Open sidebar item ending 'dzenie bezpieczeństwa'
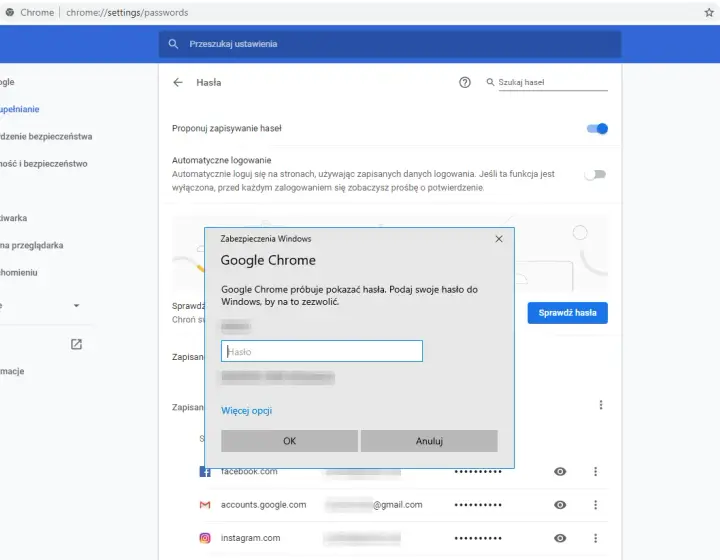This screenshot has height=560, width=720. coord(46,136)
